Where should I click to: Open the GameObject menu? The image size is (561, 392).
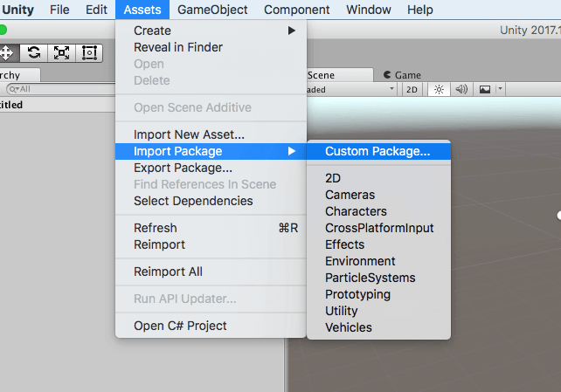212,10
